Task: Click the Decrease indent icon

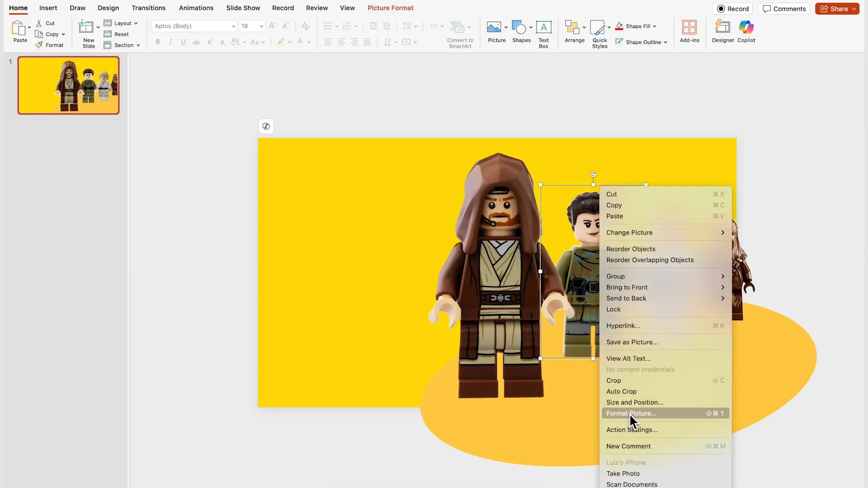Action: (373, 26)
